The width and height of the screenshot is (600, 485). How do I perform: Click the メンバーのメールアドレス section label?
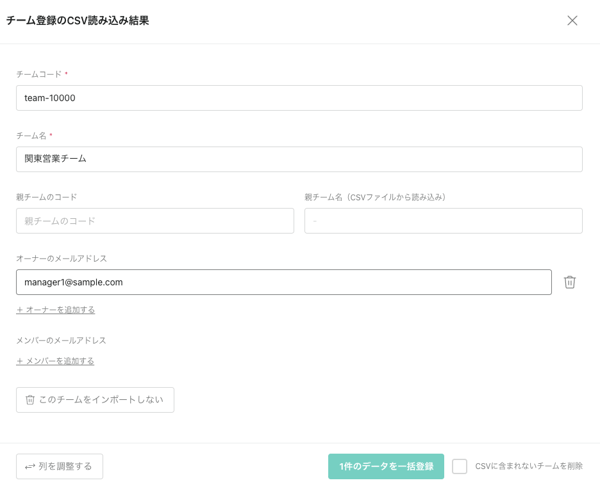pyautogui.click(x=61, y=340)
